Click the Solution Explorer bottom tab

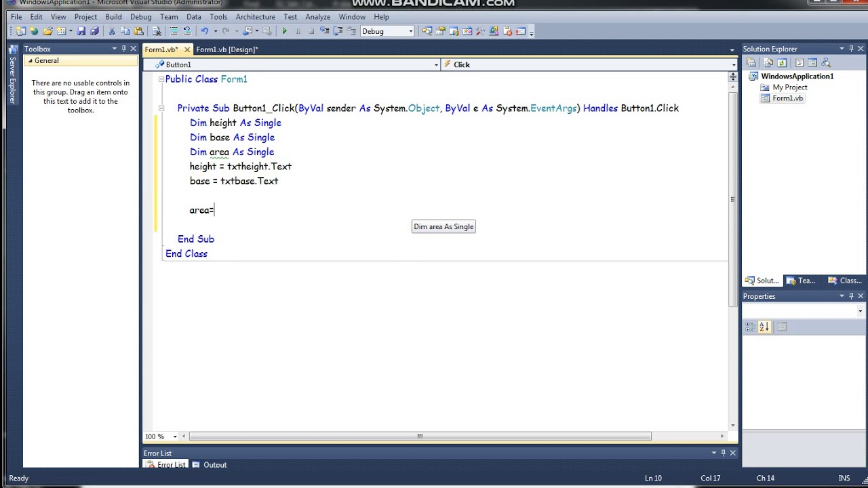(x=762, y=281)
